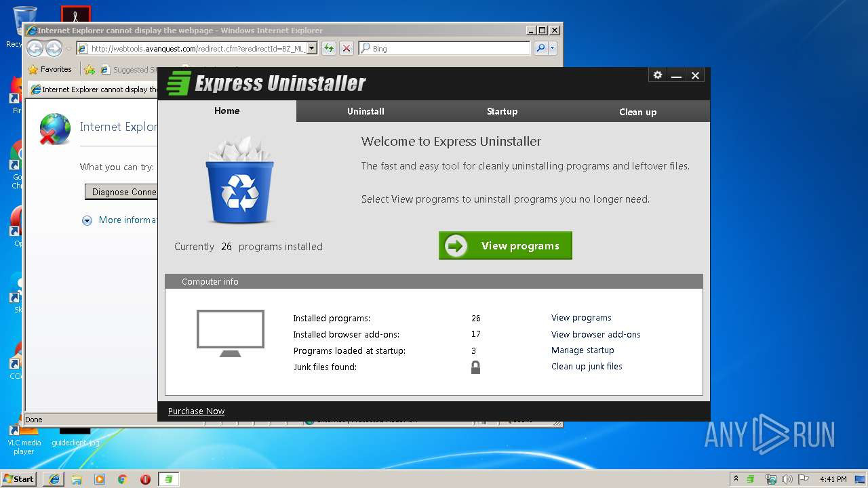Image resolution: width=868 pixels, height=488 pixels.
Task: Expand the IE address bar dropdown
Action: pos(312,48)
